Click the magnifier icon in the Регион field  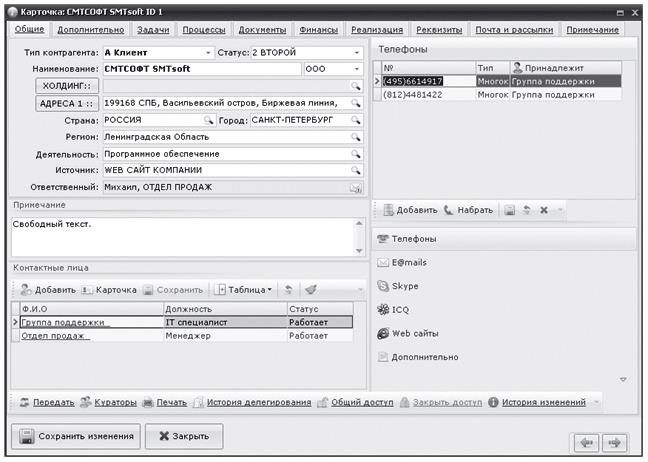[354, 137]
